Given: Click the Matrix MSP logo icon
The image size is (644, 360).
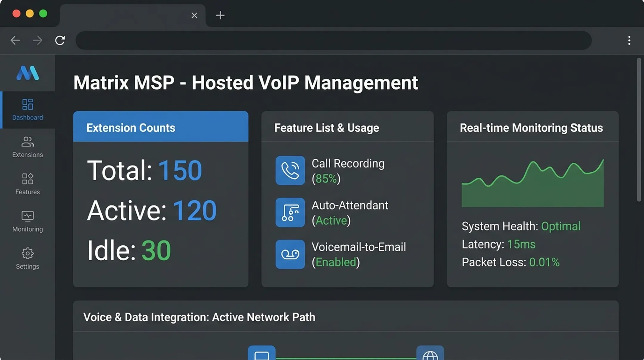Looking at the screenshot, I should point(27,73).
